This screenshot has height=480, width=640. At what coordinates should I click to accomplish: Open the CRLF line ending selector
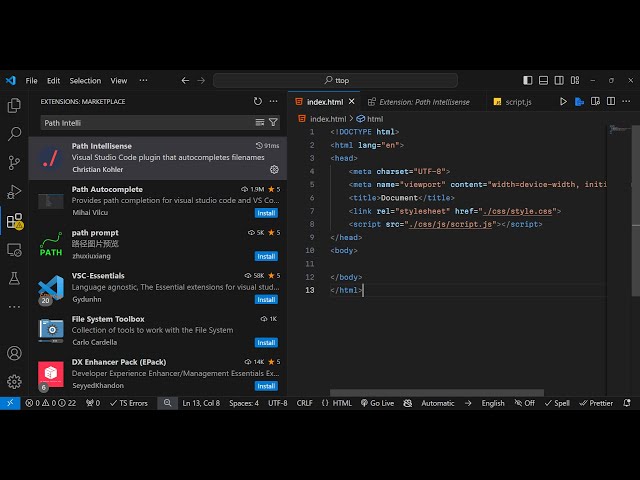(x=304, y=403)
